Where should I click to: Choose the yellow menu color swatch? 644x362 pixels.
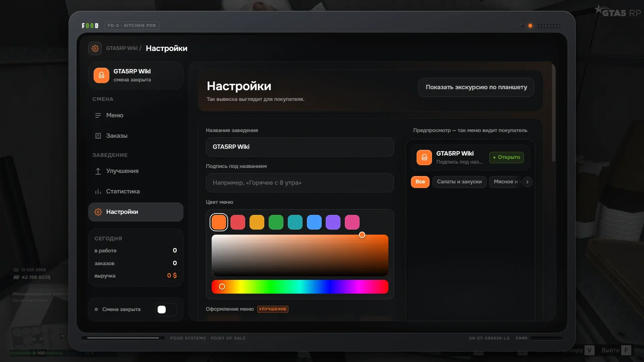pos(257,222)
